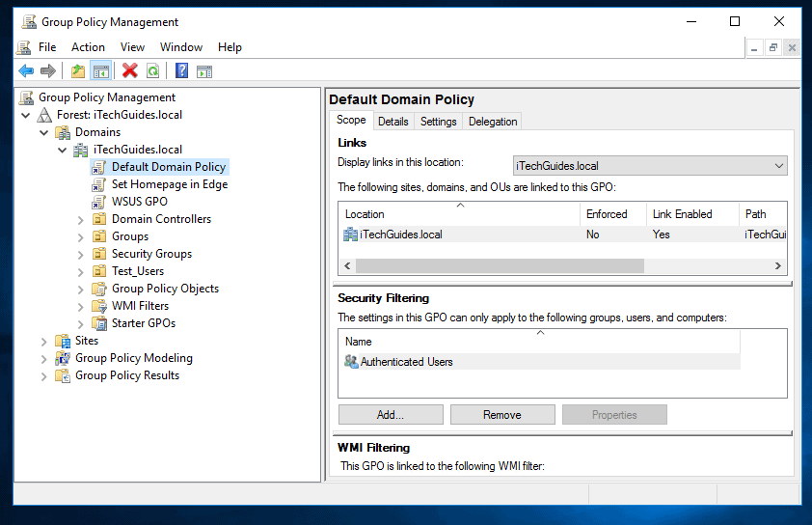The width and height of the screenshot is (812, 525).
Task: Click the Show/Hide Action Pane icon
Action: [203, 70]
